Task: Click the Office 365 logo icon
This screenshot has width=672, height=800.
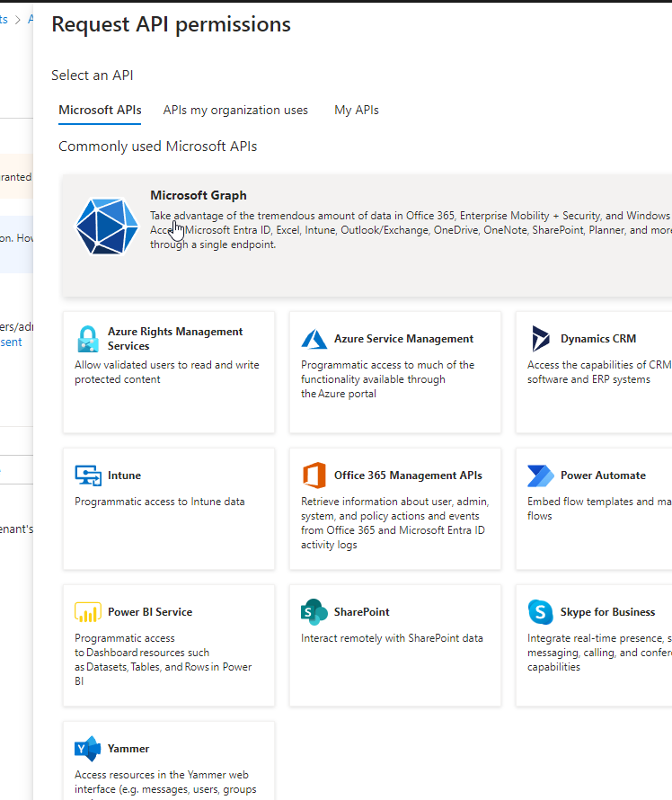Action: [314, 476]
